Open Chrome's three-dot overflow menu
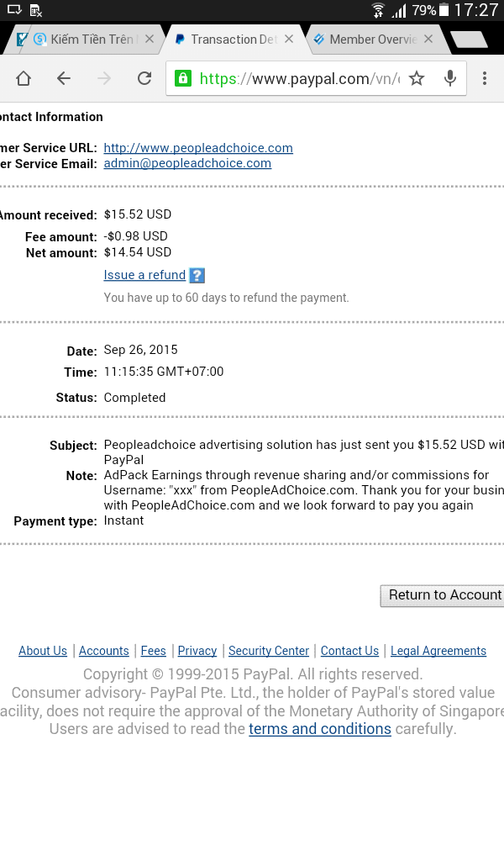504x861 pixels. click(485, 78)
